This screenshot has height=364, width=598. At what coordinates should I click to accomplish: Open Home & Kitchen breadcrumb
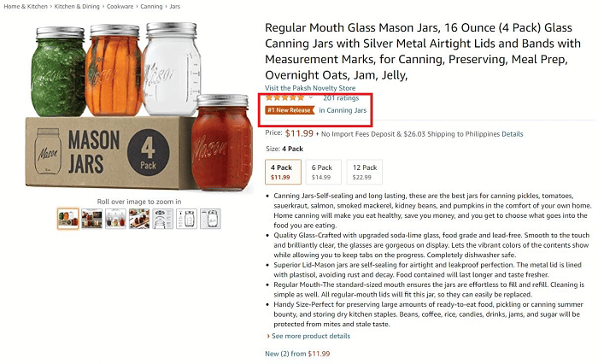(26, 7)
